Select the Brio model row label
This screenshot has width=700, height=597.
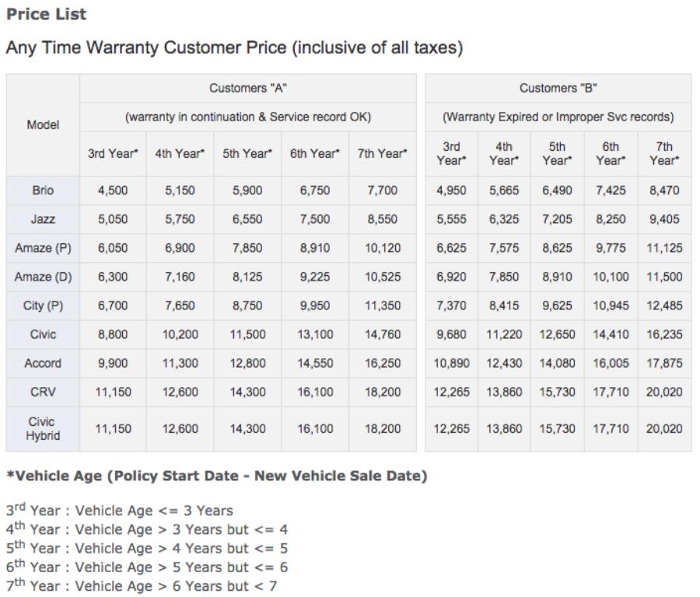(x=43, y=190)
